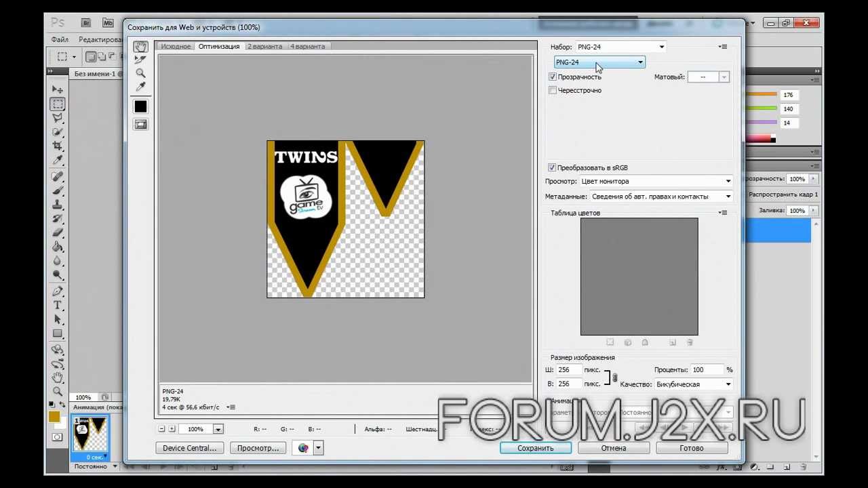Launch Bridge via the Br icon
The image size is (868, 488).
point(85,22)
